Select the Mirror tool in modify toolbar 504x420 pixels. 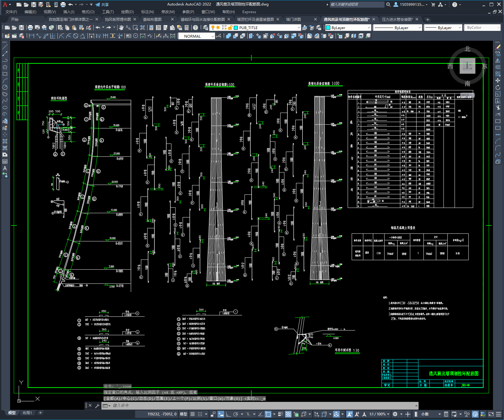tap(498, 60)
